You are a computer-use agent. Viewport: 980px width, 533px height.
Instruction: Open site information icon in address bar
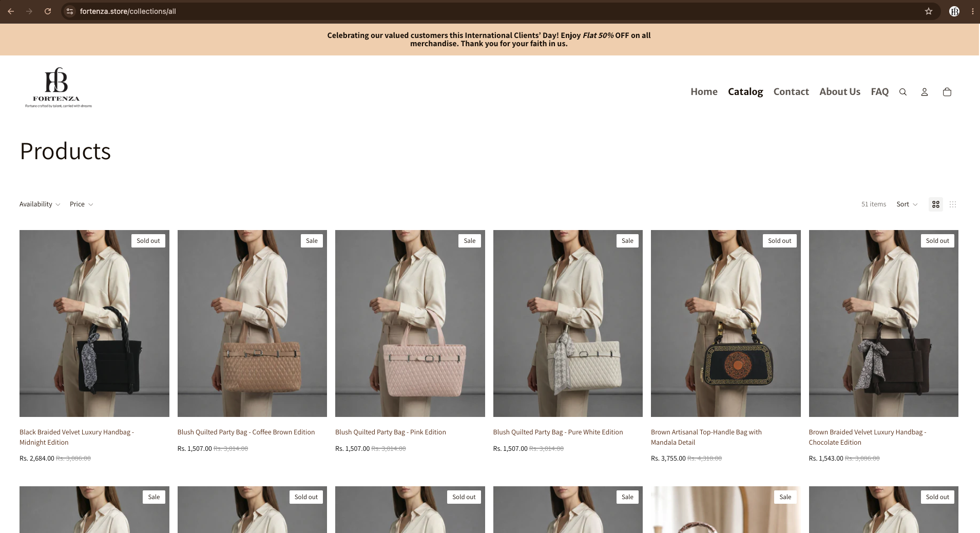coord(70,11)
